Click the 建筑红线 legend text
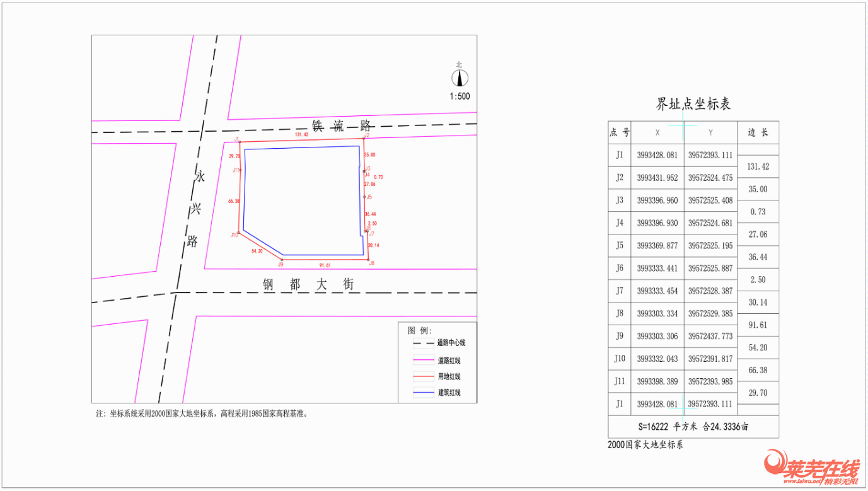Image resolution: width=868 pixels, height=491 pixels. [x=449, y=393]
